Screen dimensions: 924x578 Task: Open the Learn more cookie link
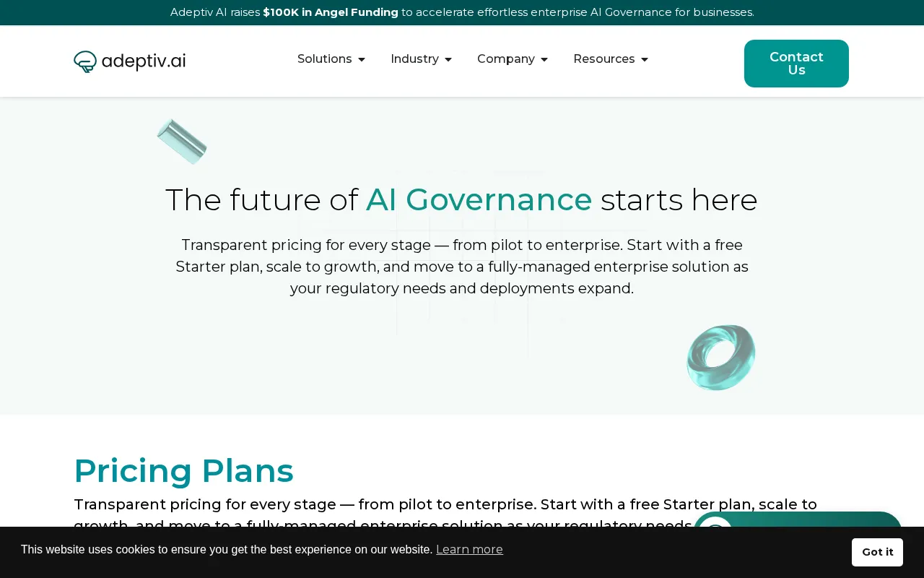click(x=469, y=549)
